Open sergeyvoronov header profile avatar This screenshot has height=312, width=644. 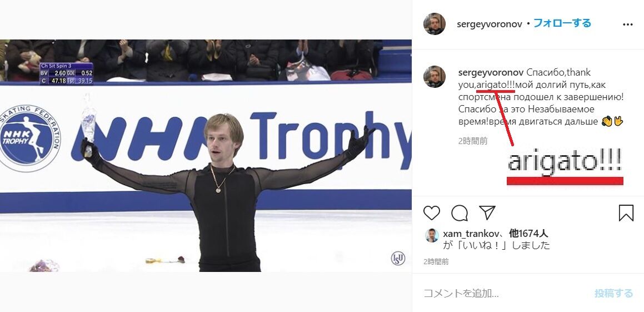[x=434, y=24]
